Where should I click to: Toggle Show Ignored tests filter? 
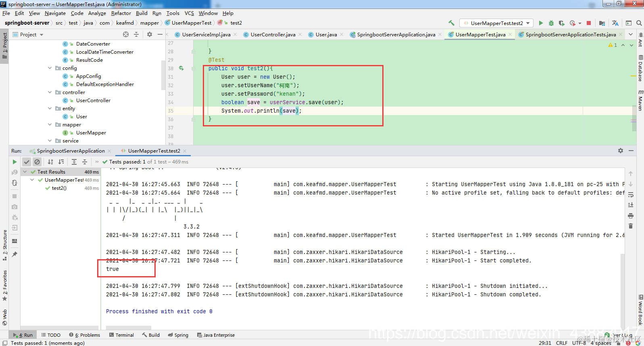tap(37, 162)
